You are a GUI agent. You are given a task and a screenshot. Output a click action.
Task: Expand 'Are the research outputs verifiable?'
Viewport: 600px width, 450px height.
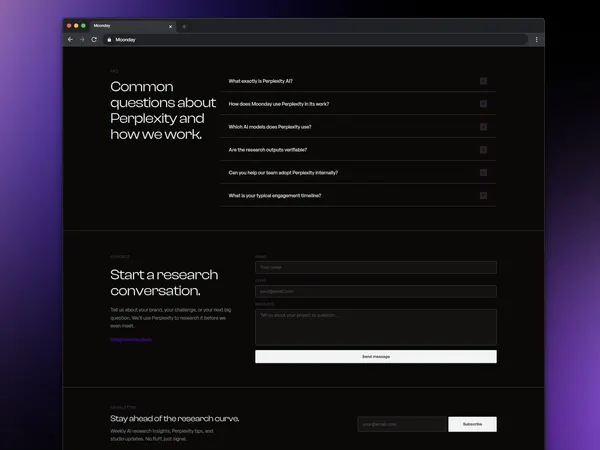point(358,150)
